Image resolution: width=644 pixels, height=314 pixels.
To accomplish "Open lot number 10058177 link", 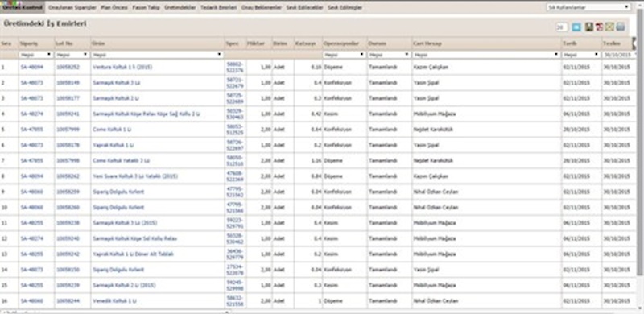I will click(x=68, y=98).
